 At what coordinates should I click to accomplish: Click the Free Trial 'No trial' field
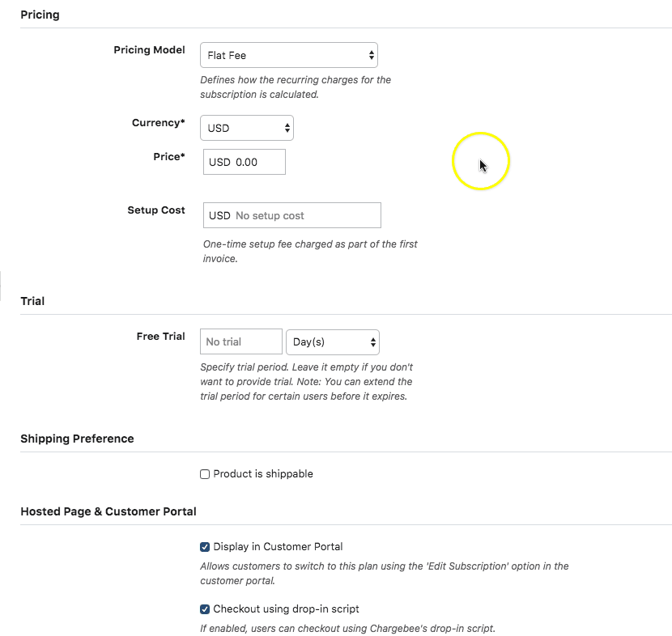(x=240, y=341)
